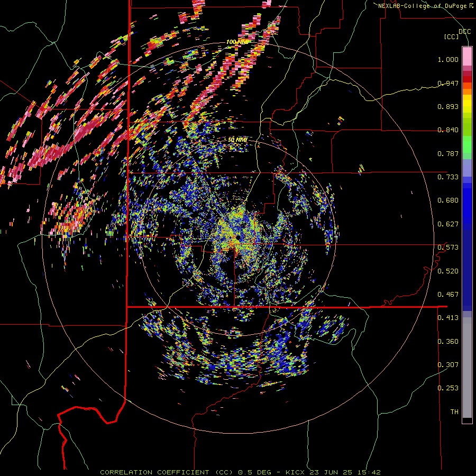Select the 0.947 scale value
Image resolution: width=476 pixels, height=476 pixels.
coord(448,83)
